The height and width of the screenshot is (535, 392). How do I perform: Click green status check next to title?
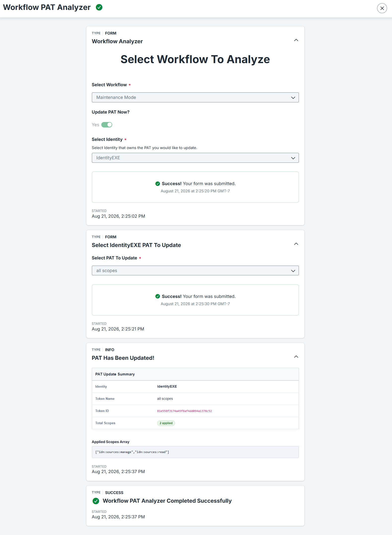pos(99,7)
